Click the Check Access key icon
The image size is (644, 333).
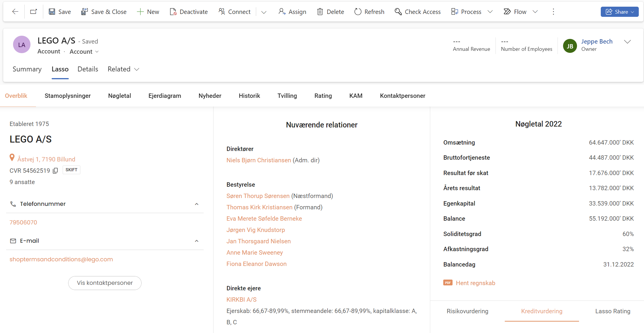point(398,12)
